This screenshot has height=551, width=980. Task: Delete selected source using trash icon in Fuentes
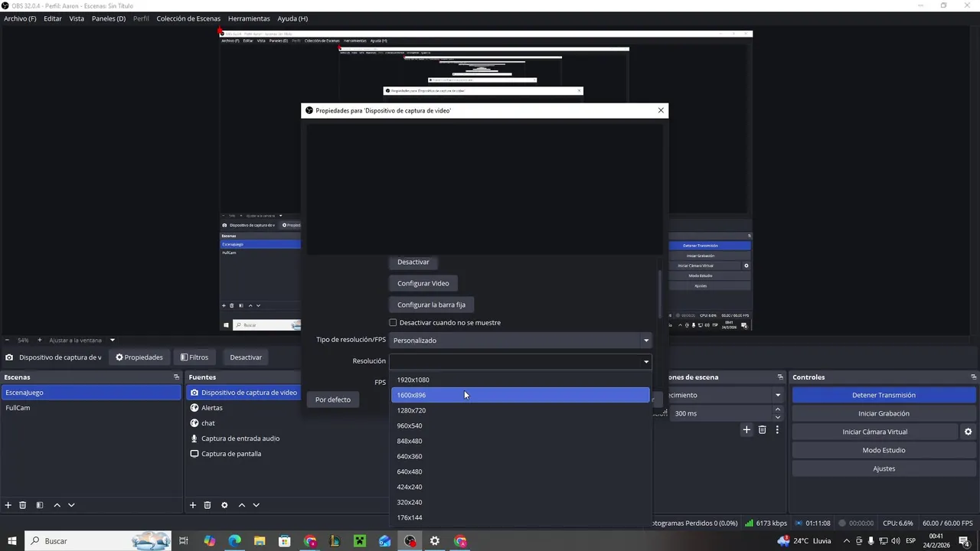(x=207, y=505)
